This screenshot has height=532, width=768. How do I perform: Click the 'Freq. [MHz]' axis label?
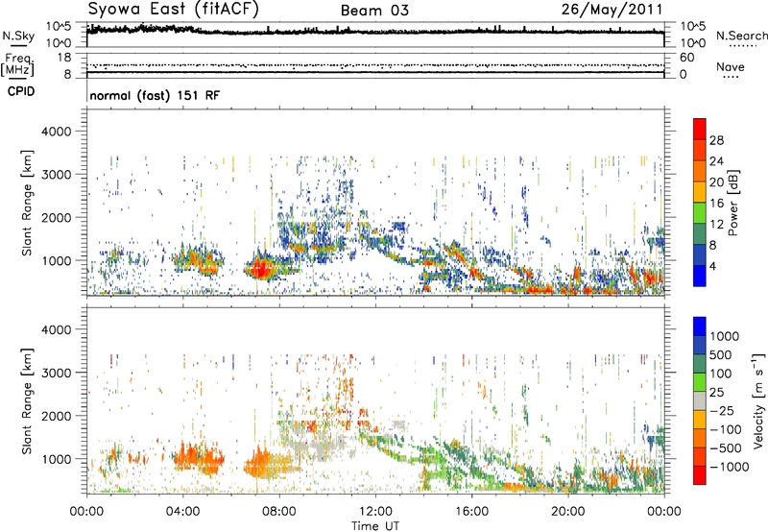click(x=18, y=65)
